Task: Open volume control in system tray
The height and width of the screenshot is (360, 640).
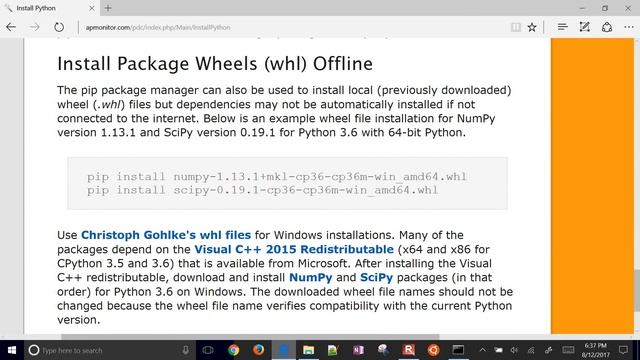Action: pos(514,350)
